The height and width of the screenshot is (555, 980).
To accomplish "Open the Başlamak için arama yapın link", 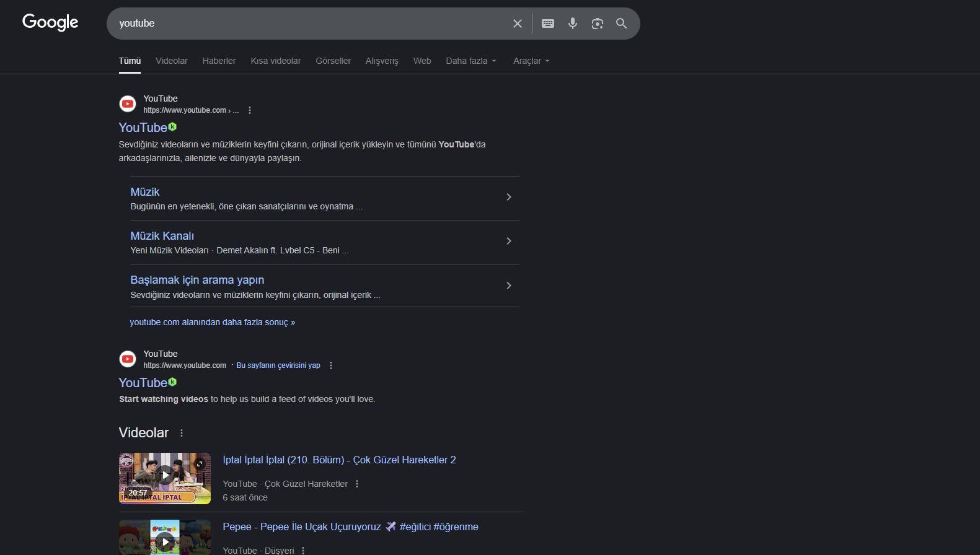I will [197, 280].
